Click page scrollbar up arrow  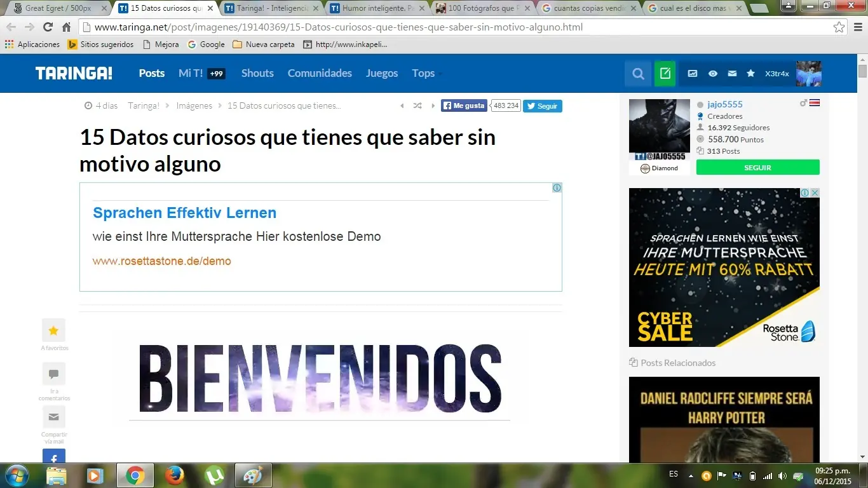point(862,58)
